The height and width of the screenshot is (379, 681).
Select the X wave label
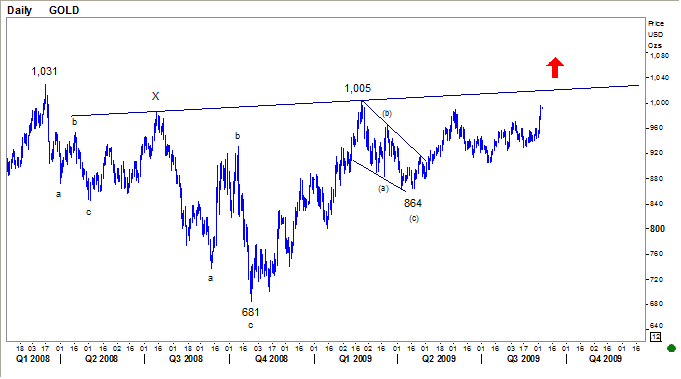point(155,96)
